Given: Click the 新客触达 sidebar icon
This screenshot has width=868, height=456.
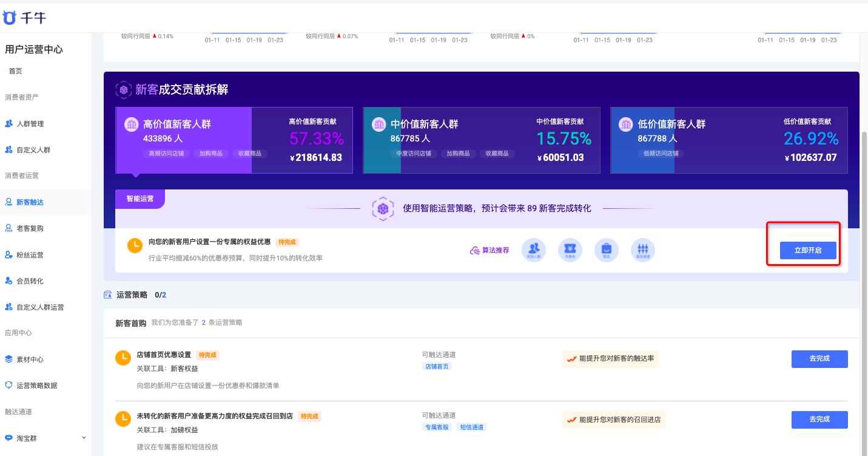Looking at the screenshot, I should [x=8, y=202].
